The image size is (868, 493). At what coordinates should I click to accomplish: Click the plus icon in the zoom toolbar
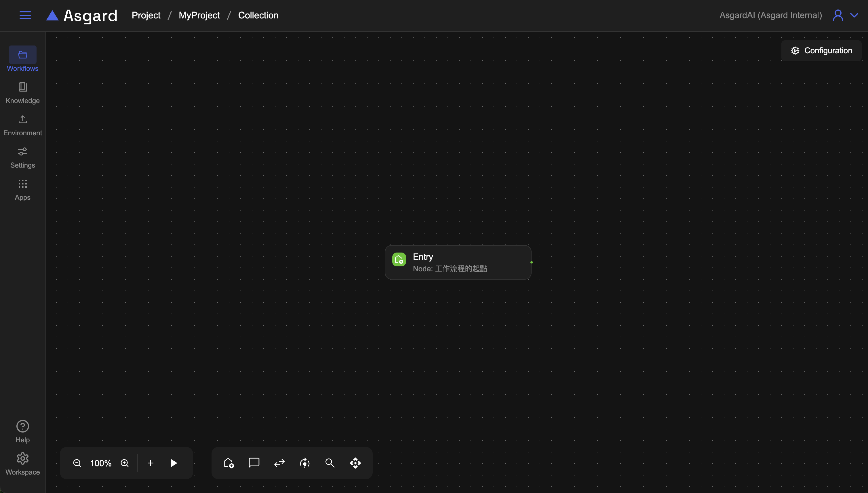151,463
